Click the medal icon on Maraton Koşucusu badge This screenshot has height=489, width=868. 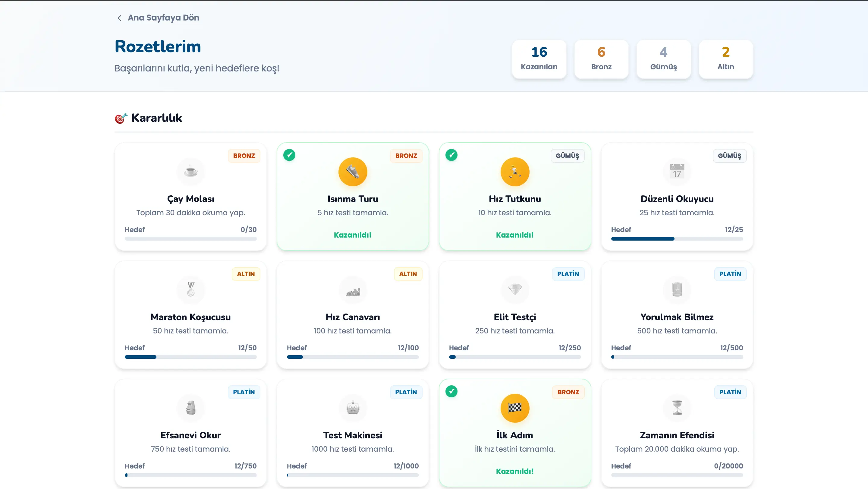coord(190,290)
